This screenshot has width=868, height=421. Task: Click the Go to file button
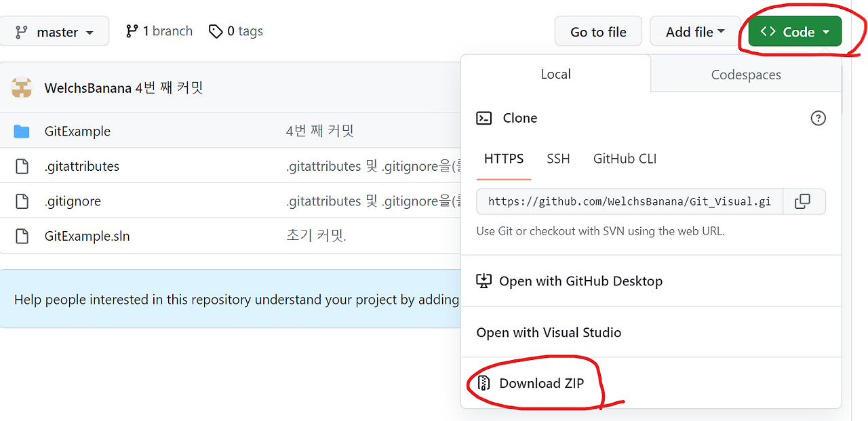tap(598, 32)
